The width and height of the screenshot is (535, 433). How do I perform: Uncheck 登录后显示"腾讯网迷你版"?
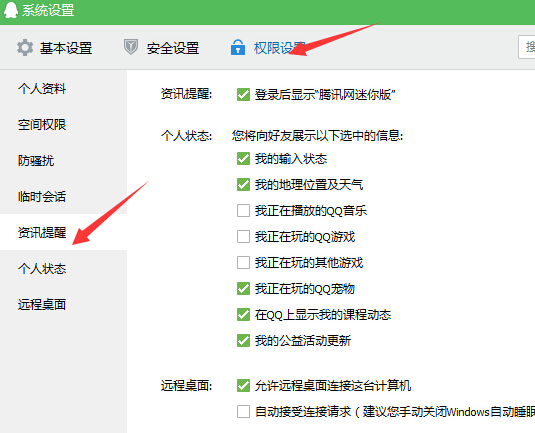(243, 95)
